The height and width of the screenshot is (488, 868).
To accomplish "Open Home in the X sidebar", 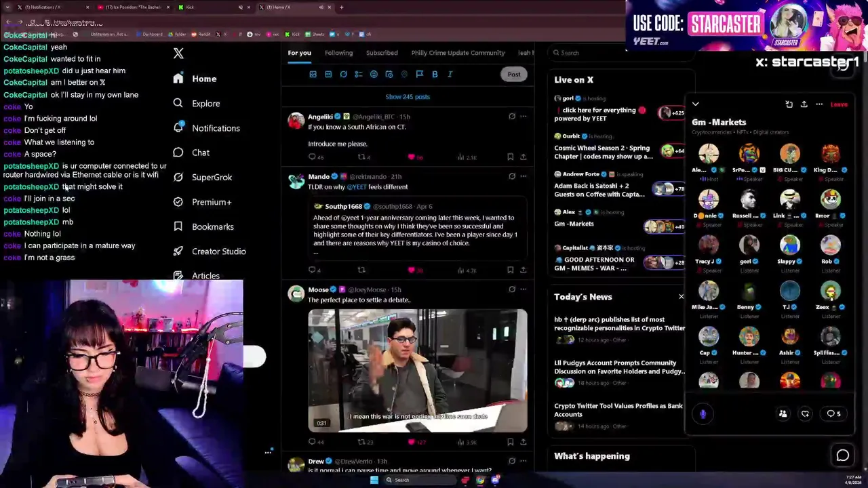I will point(195,79).
